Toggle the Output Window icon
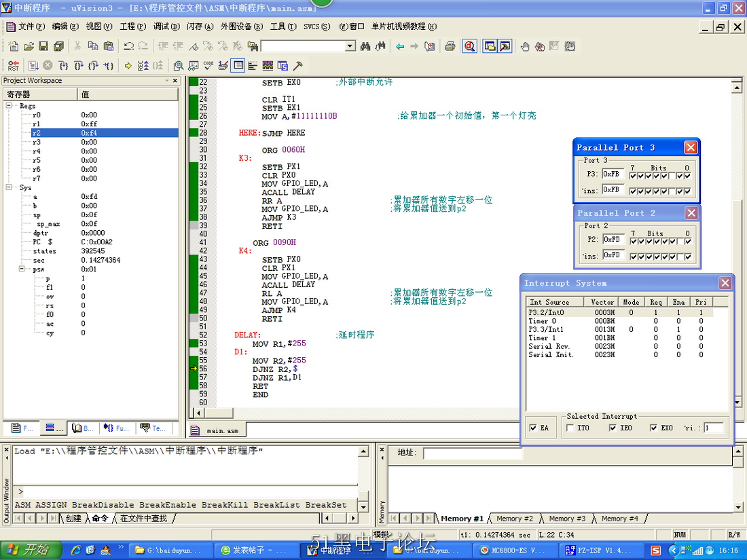The image size is (747, 560). pos(505,46)
